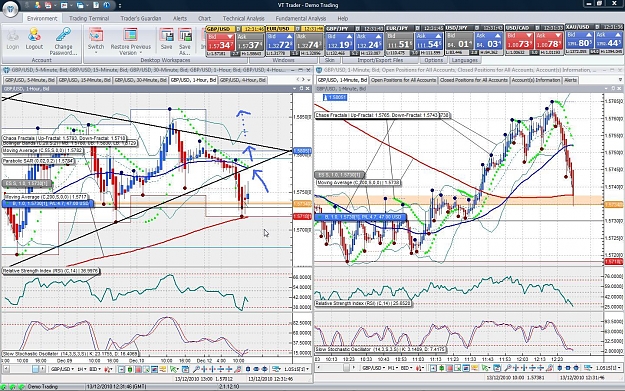Select the GBP/USD, 15-Minute, Bid chart tab
Image resolution: width=625 pixels, height=391 pixels.
coord(85,80)
